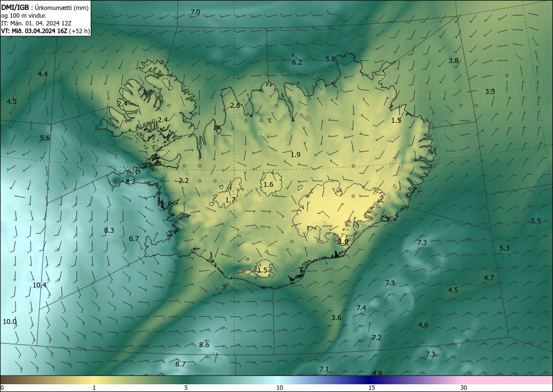Select the 8.2 value near Snæfellsnes

point(131,182)
